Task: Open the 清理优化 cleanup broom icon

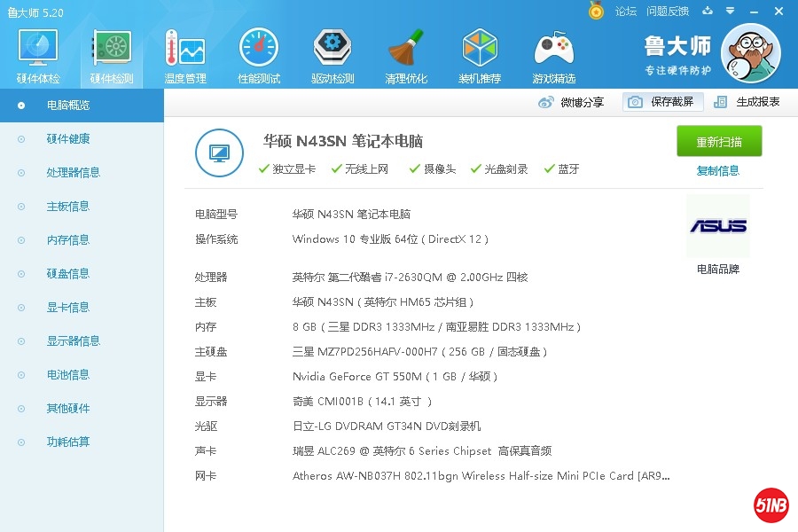Action: click(406, 55)
